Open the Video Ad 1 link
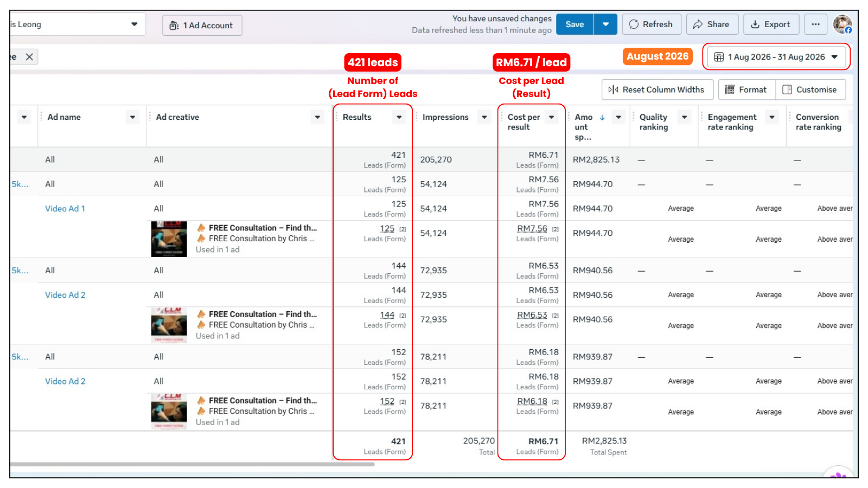Viewport: 868px width, 488px height. click(x=65, y=209)
